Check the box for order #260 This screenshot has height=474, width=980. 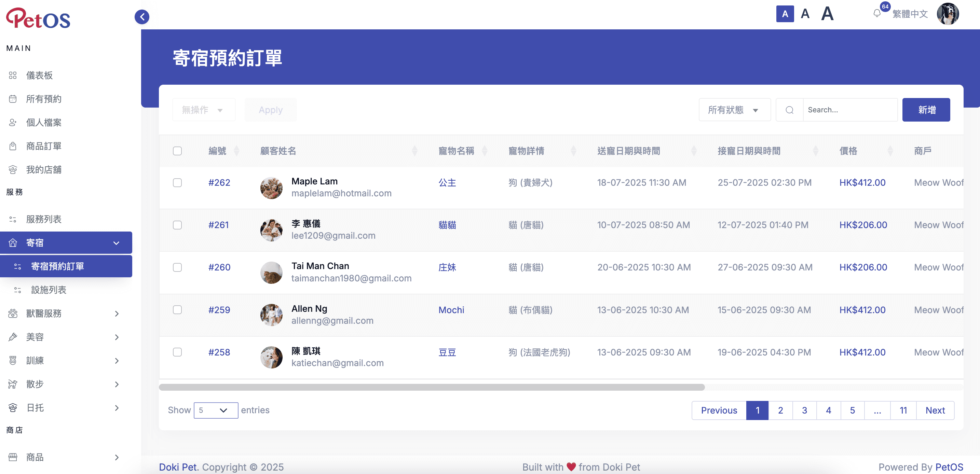click(177, 267)
